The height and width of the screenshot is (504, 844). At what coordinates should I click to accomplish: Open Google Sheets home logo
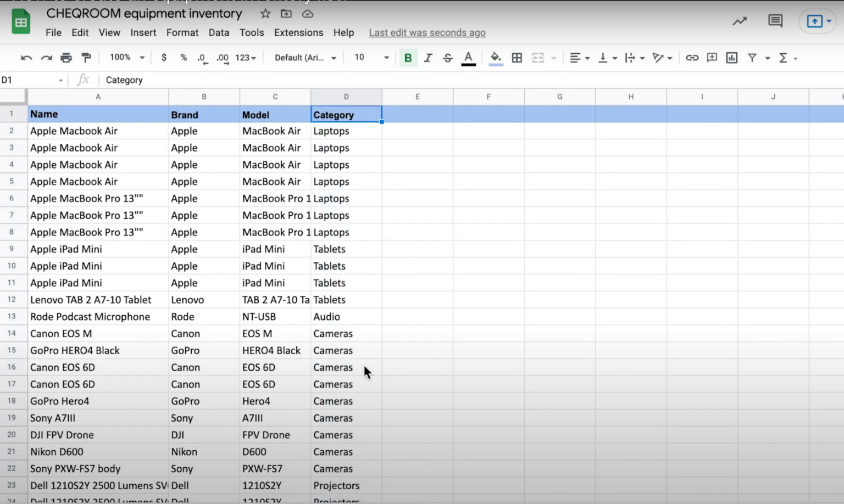point(21,22)
